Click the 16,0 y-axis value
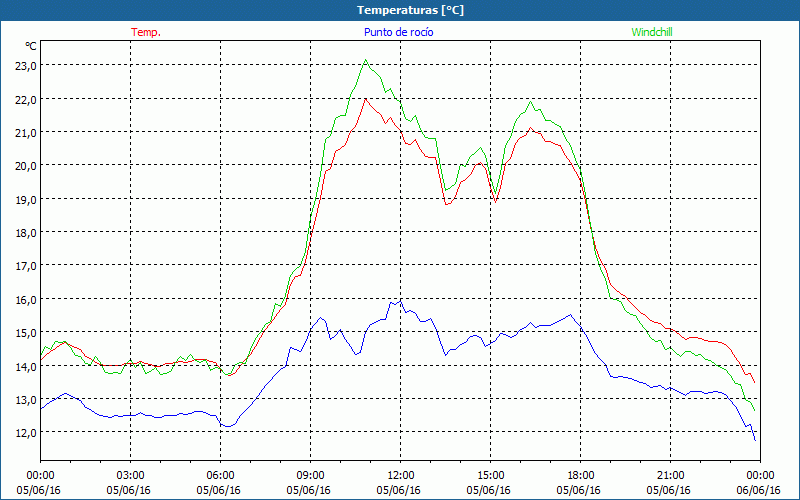Image resolution: width=800 pixels, height=500 pixels. (x=26, y=299)
